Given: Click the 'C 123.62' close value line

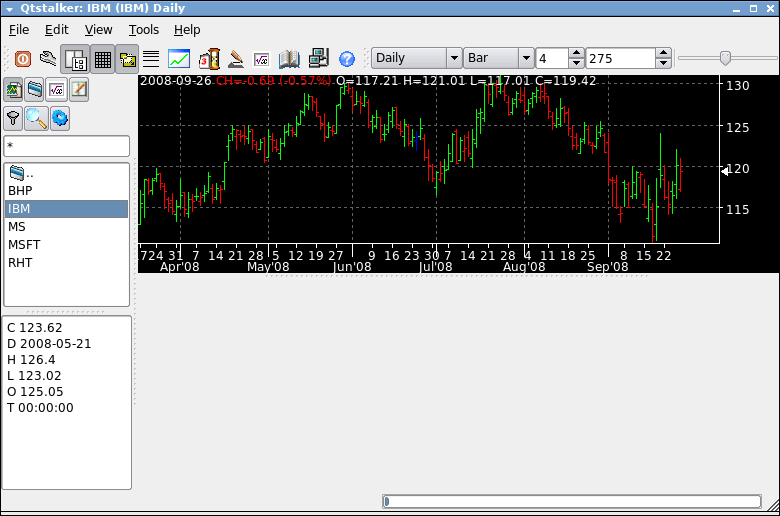Looking at the screenshot, I should pos(35,328).
